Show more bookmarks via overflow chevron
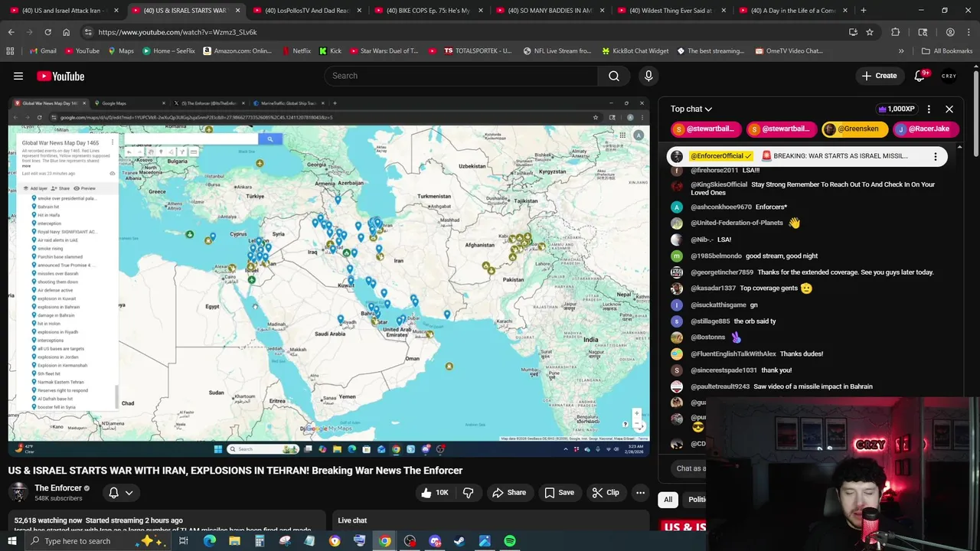This screenshot has width=980, height=551. click(901, 51)
